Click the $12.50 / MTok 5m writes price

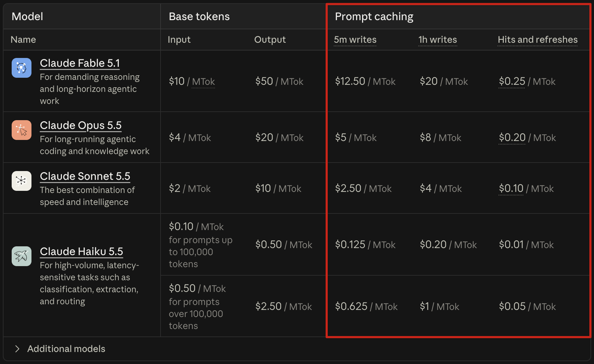tap(365, 82)
